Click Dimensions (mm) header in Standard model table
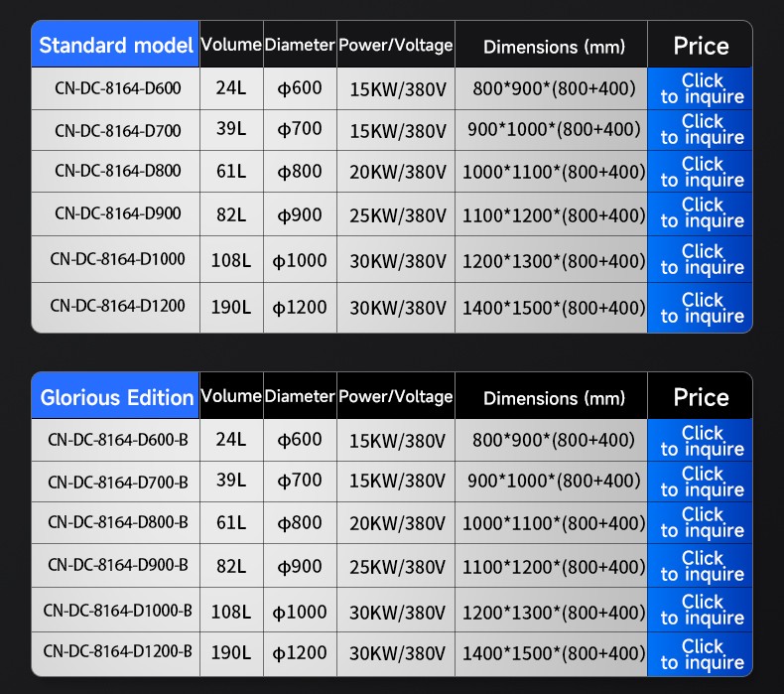Image resolution: width=784 pixels, height=694 pixels. pos(554,47)
